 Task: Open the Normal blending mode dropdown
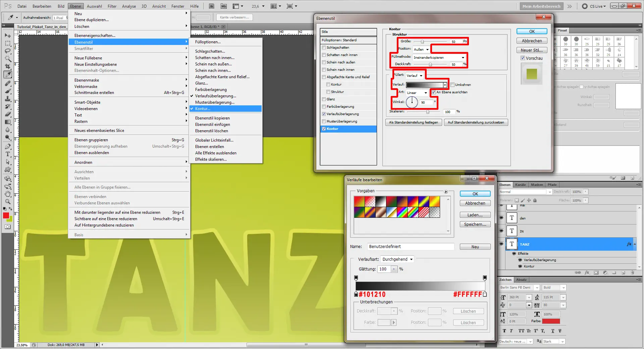point(549,192)
